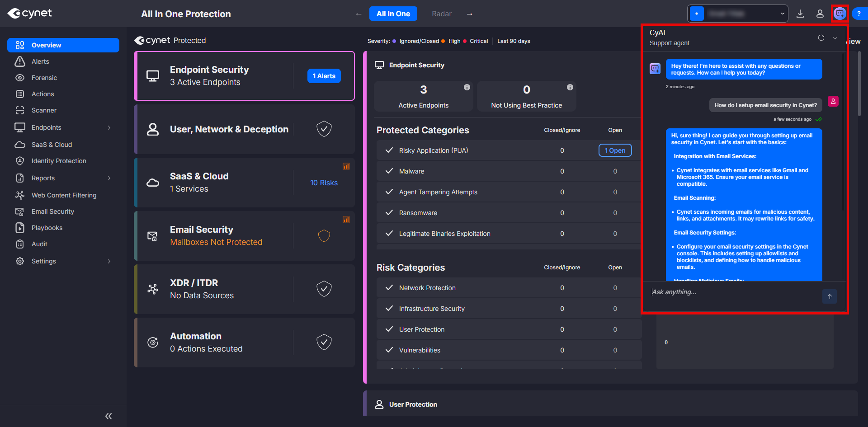Open the 10 Risks link

click(x=324, y=183)
